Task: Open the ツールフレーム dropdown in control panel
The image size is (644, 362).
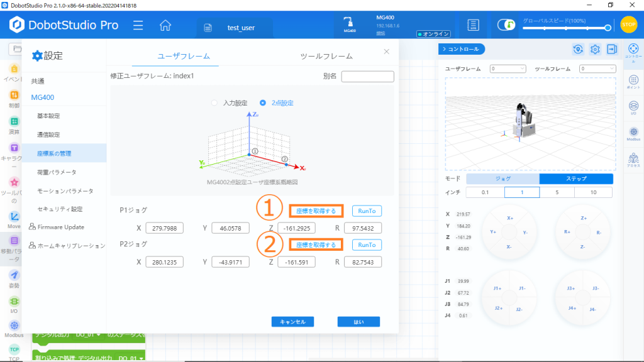Action: (x=597, y=69)
